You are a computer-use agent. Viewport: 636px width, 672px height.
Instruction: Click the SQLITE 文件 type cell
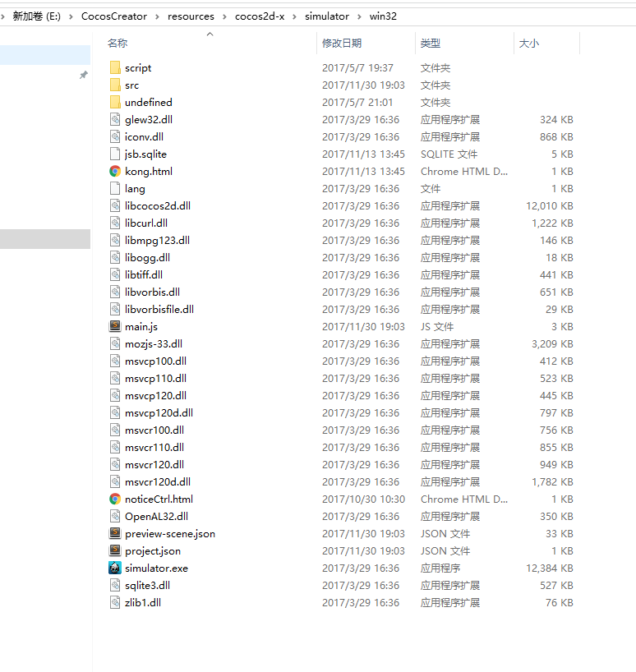[x=449, y=154]
